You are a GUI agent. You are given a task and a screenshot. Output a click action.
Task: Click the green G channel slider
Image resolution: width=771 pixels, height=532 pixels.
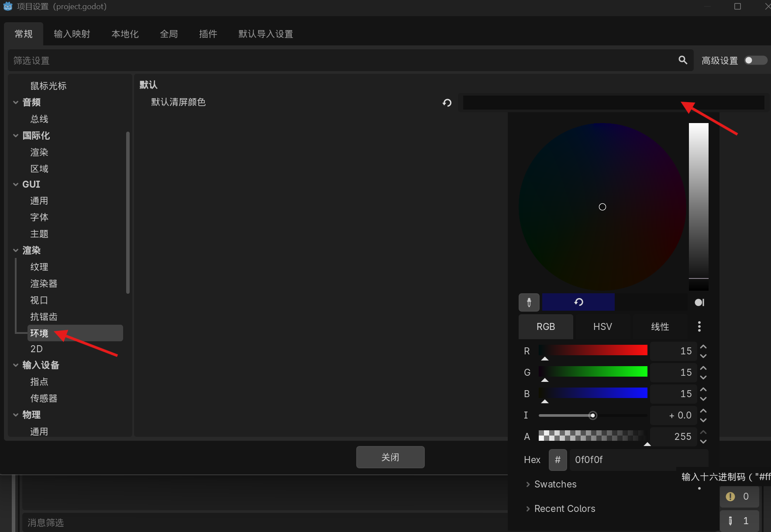(593, 371)
